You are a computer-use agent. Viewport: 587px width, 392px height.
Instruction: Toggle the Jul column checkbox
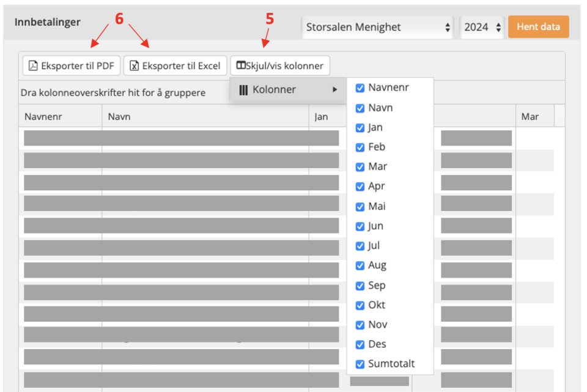point(360,246)
